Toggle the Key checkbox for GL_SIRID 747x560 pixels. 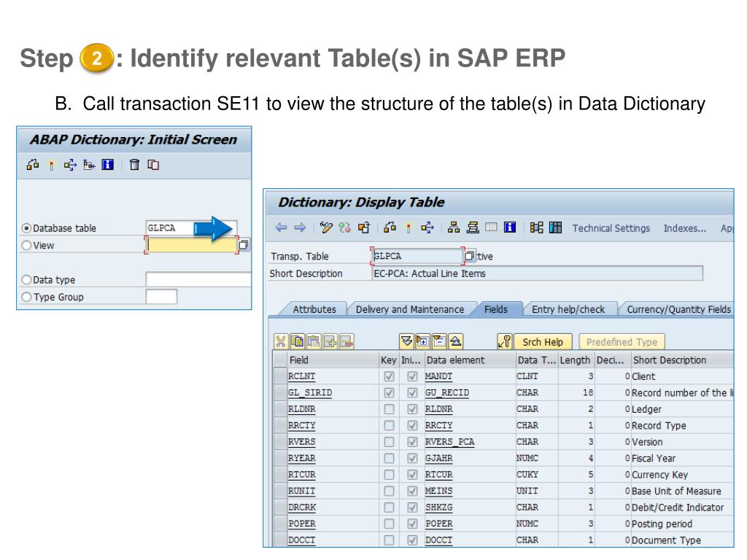point(390,393)
